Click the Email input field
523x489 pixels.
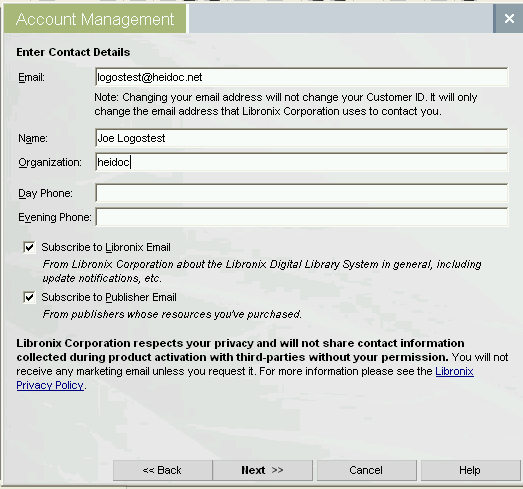[x=302, y=77]
